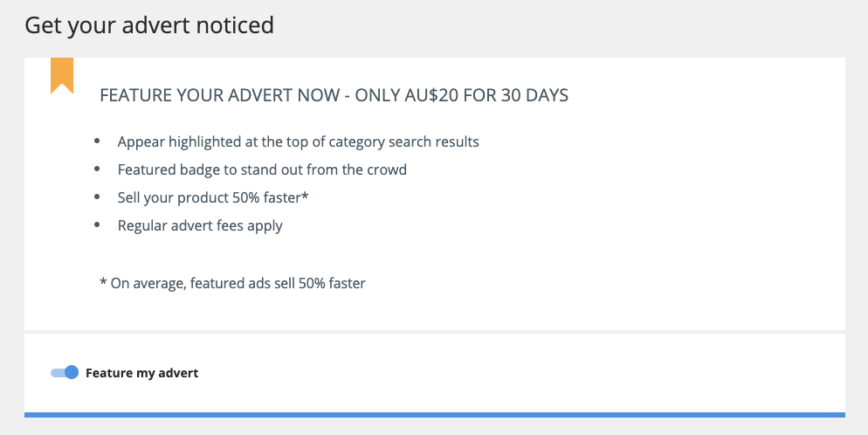Click bullet point beside Featured badge text
The width and height of the screenshot is (868, 435).
(97, 169)
